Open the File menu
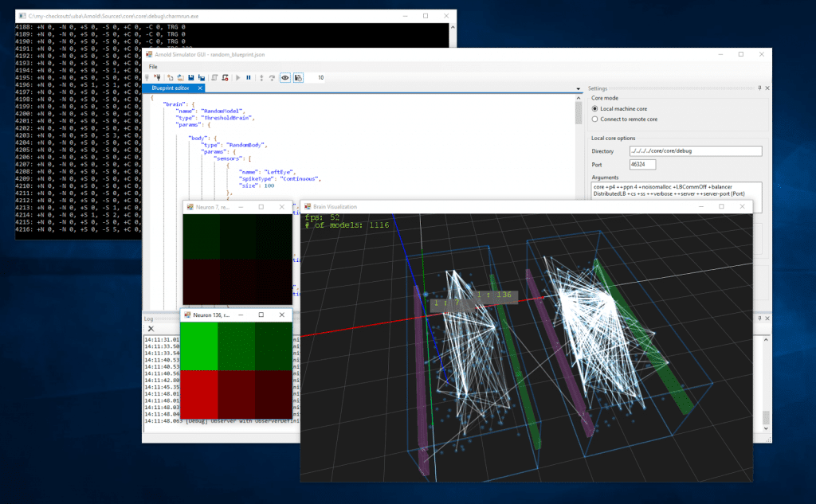This screenshot has height=504, width=816. click(x=153, y=67)
